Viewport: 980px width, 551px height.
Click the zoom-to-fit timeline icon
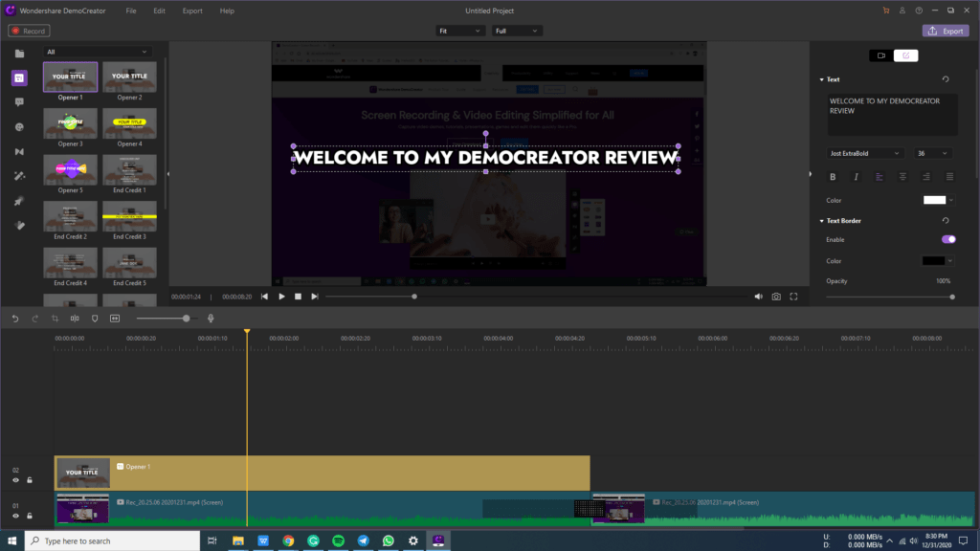[x=115, y=319]
